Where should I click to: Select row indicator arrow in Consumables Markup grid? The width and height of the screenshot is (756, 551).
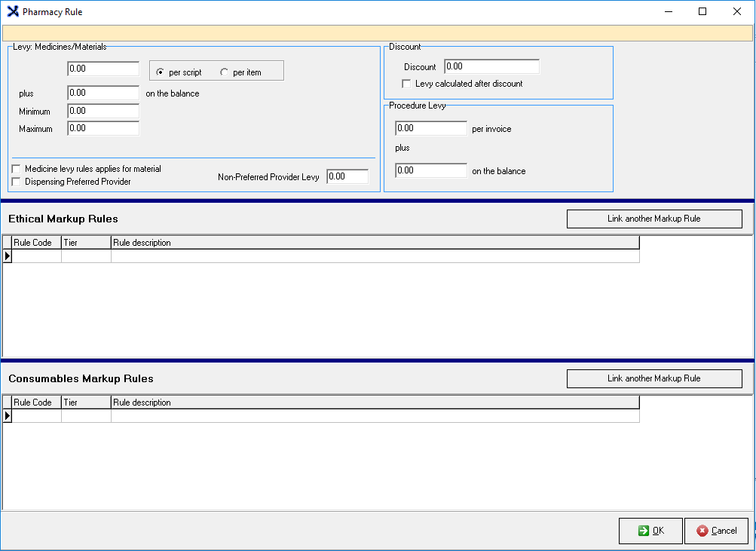coord(8,416)
